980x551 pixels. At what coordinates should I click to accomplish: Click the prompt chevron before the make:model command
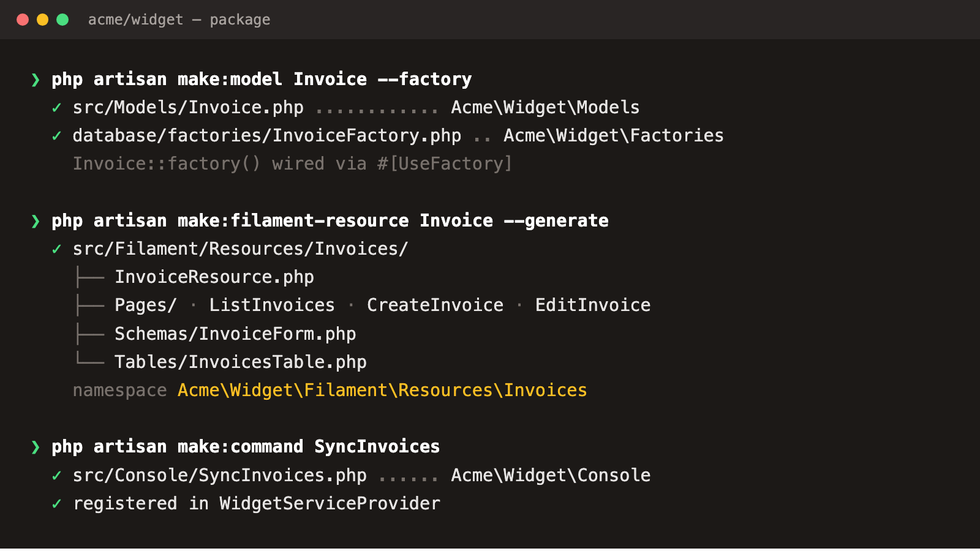36,80
